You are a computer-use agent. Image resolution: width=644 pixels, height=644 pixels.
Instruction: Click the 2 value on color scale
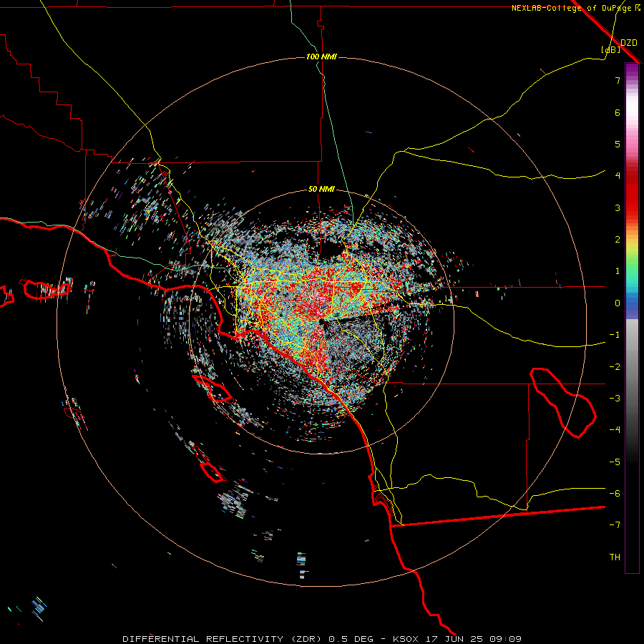618,240
